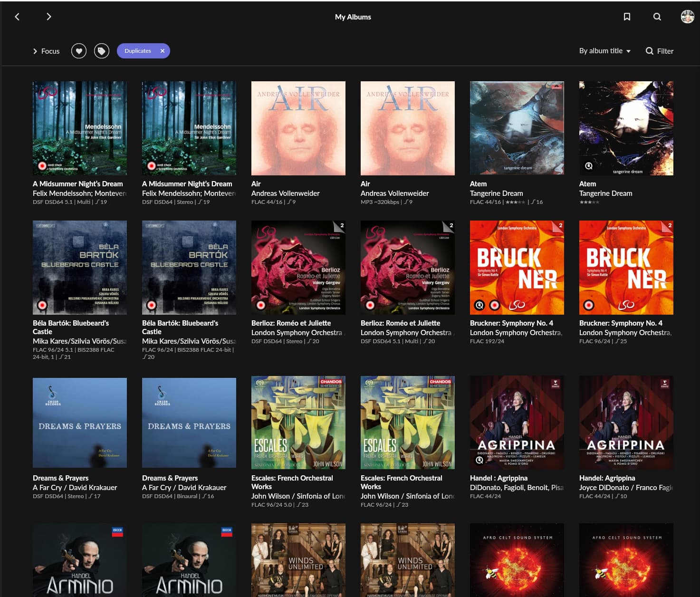Open 'Escales: French Orchestral Works' FLAC 96/24 ♪23 title
Viewport: 700px width, 597px height.
click(401, 482)
